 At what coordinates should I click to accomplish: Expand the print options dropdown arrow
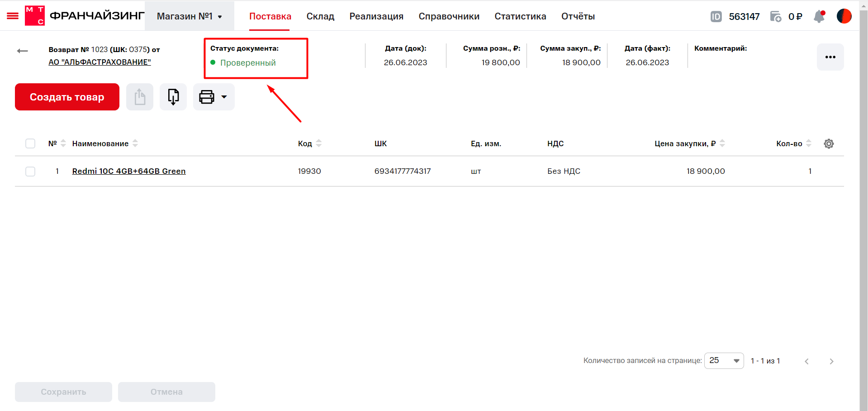pos(224,97)
